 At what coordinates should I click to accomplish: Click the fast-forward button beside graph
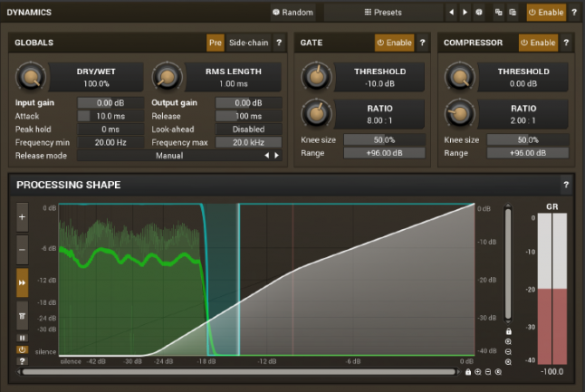(x=23, y=282)
